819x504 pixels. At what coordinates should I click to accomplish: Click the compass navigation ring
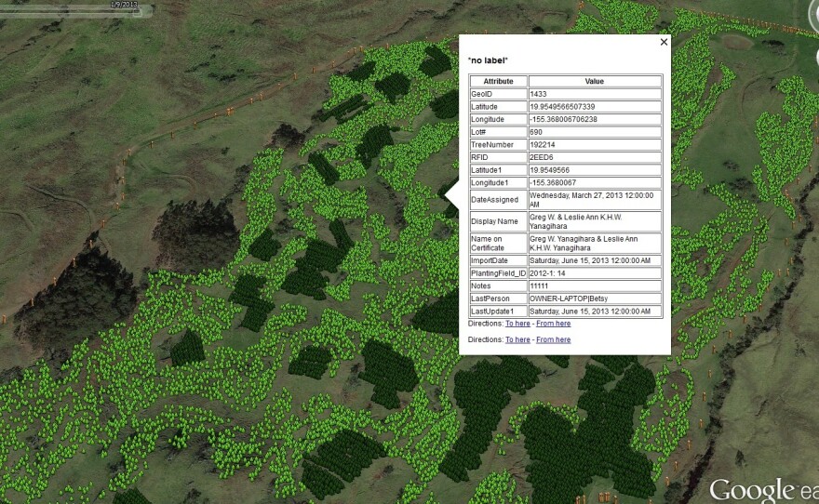(813, 11)
